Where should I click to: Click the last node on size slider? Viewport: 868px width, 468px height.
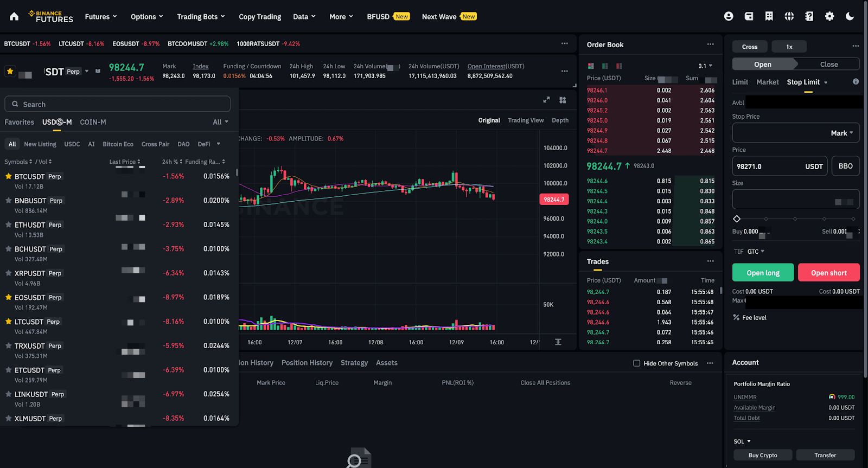853,219
